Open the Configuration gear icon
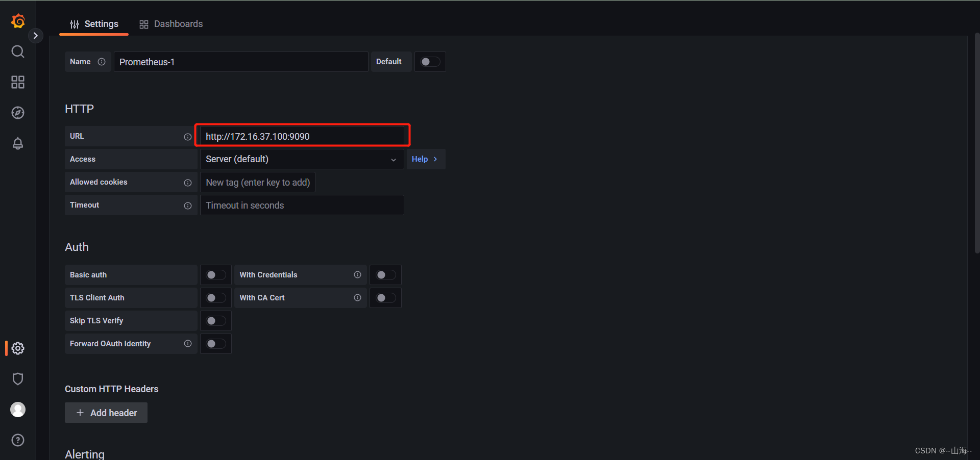This screenshot has height=460, width=980. pos(18,348)
